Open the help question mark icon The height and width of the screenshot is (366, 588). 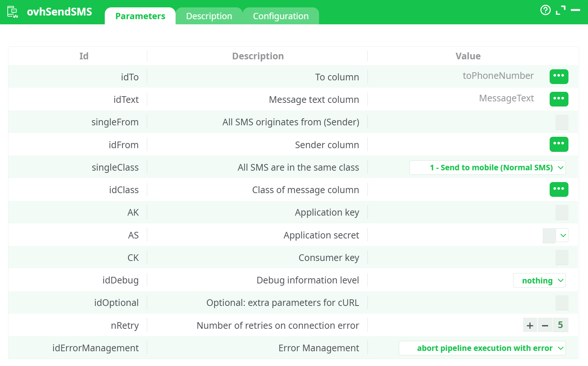[x=545, y=10]
